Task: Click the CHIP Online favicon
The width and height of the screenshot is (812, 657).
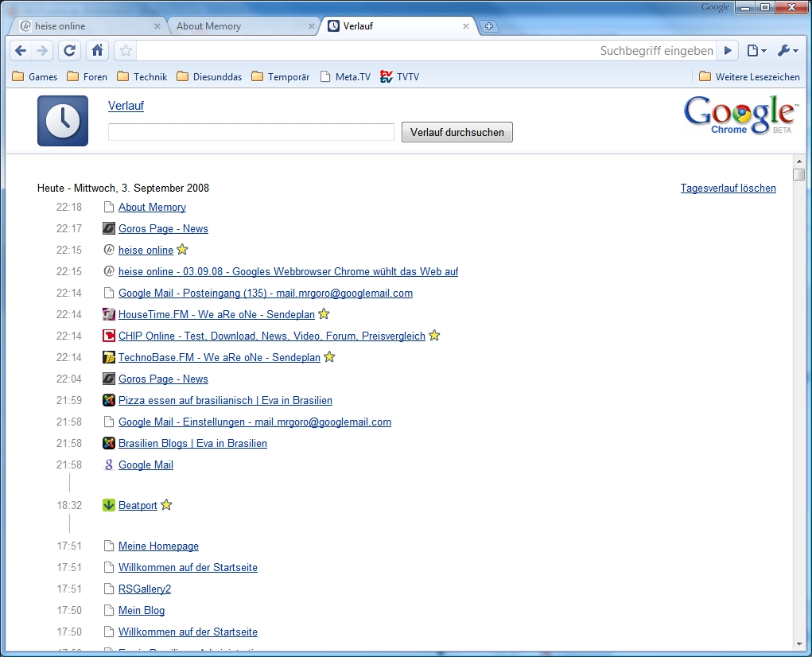Action: click(109, 336)
